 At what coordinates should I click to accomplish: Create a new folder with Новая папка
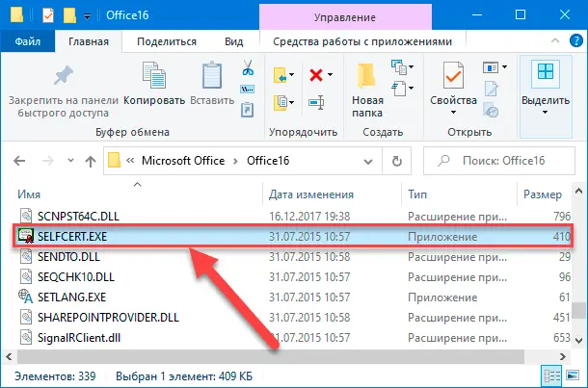click(367, 85)
